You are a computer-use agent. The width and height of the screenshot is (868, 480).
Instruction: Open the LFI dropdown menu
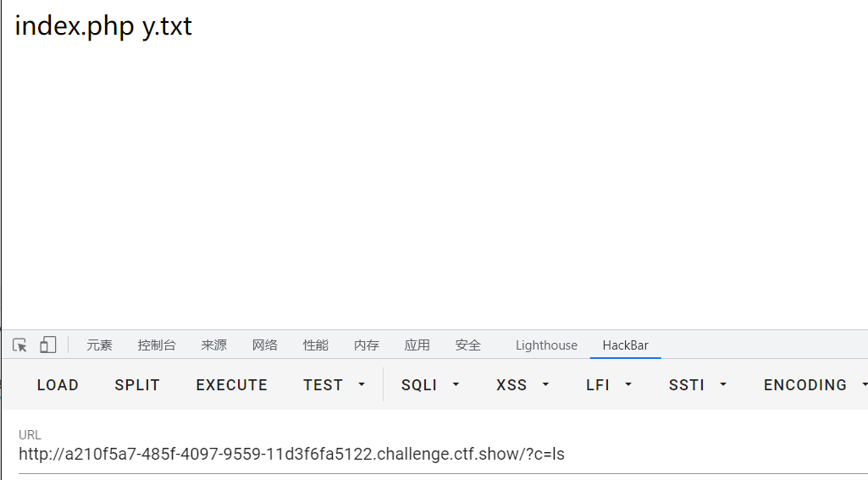pos(609,385)
